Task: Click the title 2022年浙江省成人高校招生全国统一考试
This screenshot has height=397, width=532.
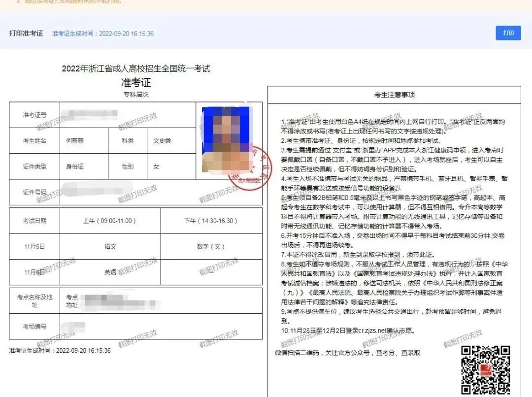Action: (136, 68)
